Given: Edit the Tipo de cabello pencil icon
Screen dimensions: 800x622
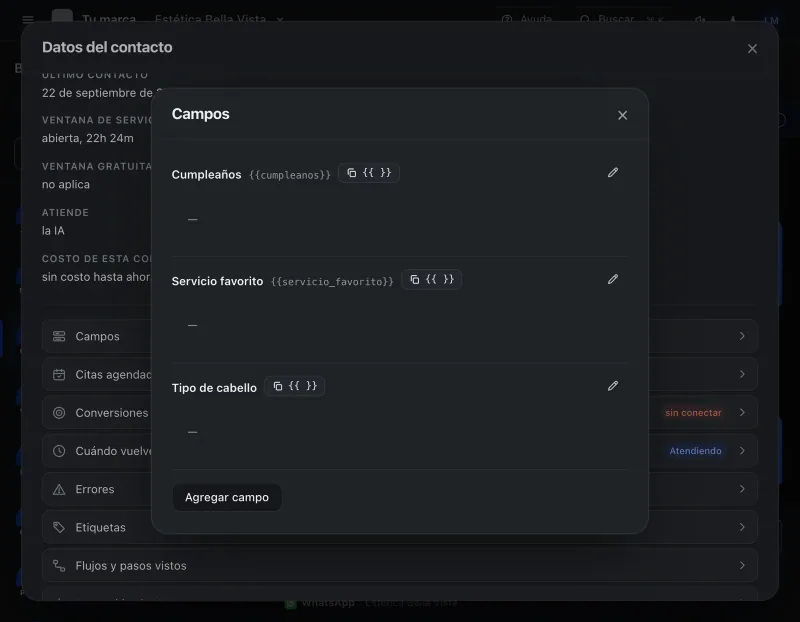Looking at the screenshot, I should [x=613, y=386].
